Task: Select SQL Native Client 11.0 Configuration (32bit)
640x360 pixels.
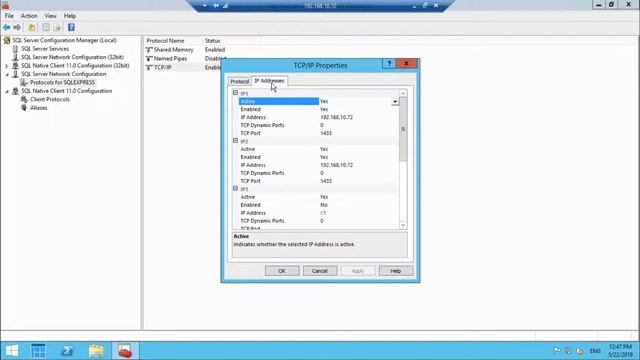Action: pos(75,65)
